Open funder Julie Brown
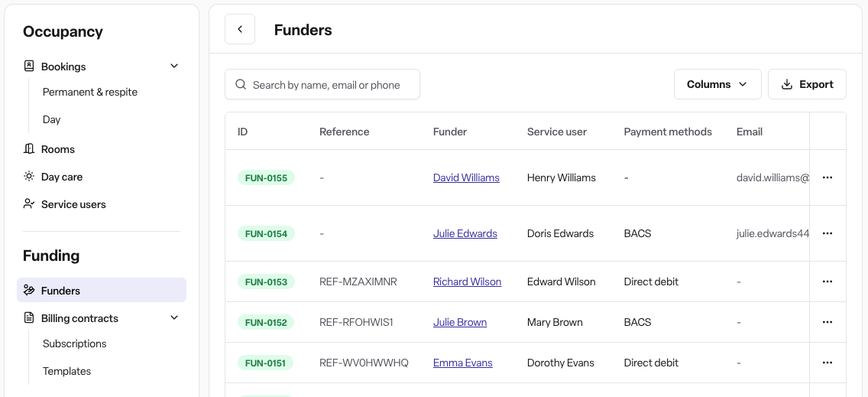 [460, 322]
